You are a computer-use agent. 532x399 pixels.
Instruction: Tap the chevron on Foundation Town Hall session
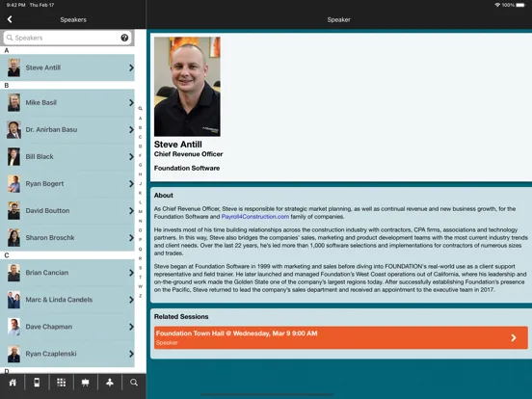coord(514,337)
